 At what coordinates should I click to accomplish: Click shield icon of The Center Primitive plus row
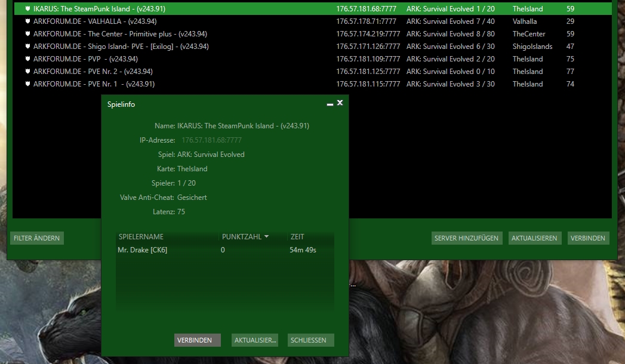click(27, 33)
